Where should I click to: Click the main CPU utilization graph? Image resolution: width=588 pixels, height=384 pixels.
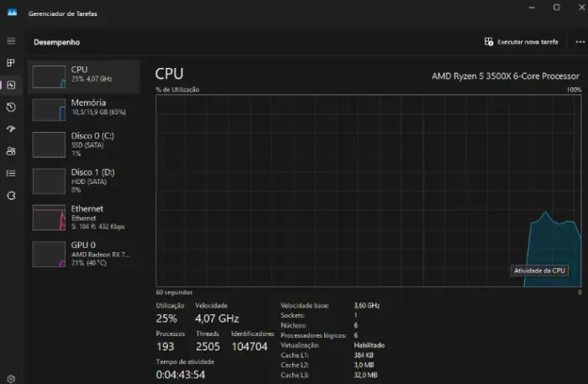point(369,191)
